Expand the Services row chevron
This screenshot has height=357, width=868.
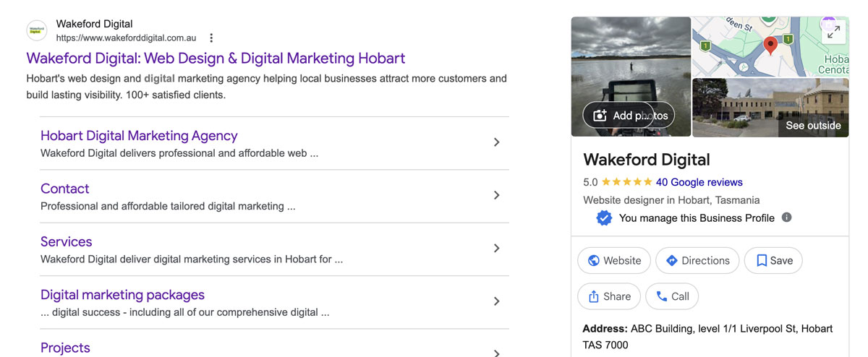click(x=496, y=248)
